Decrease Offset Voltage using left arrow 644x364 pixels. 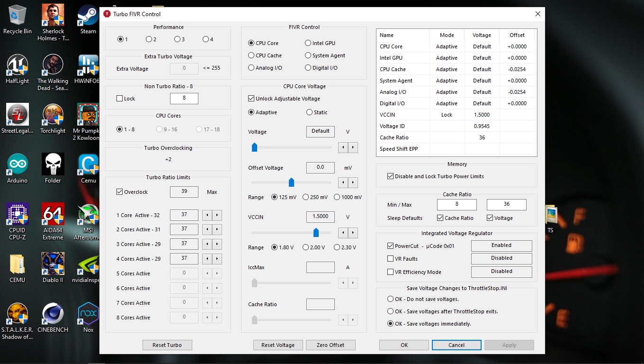tap(343, 182)
